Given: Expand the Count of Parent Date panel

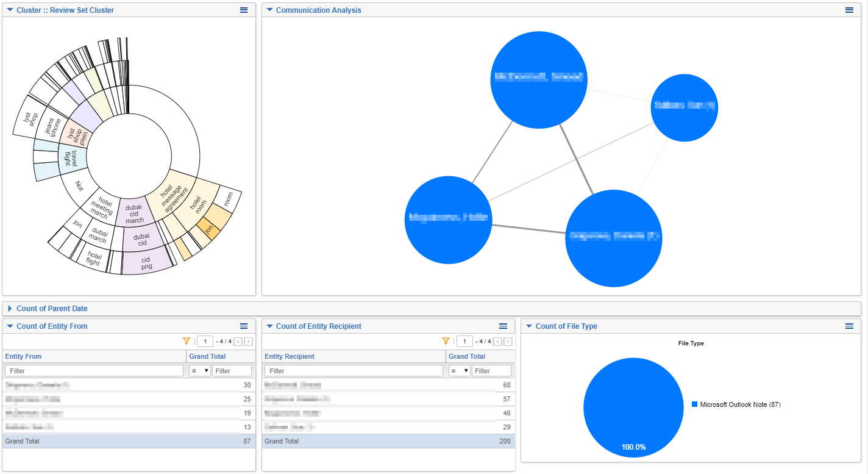Looking at the screenshot, I should 10,309.
